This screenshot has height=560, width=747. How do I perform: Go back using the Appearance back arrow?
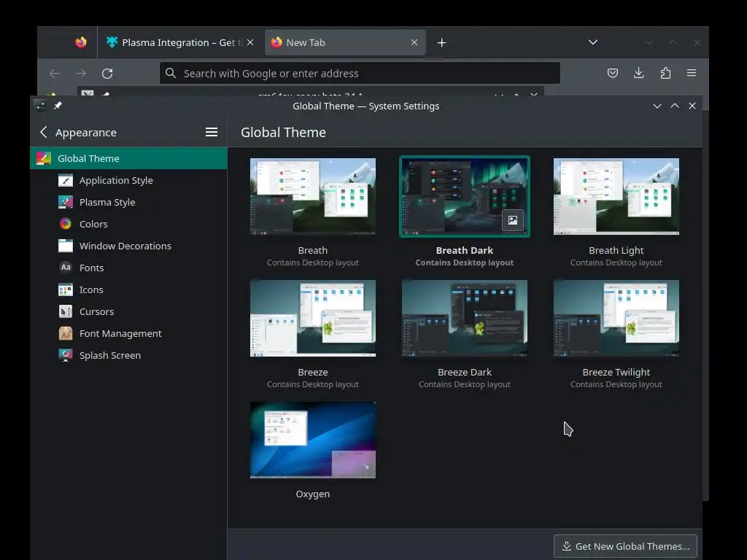click(x=44, y=132)
